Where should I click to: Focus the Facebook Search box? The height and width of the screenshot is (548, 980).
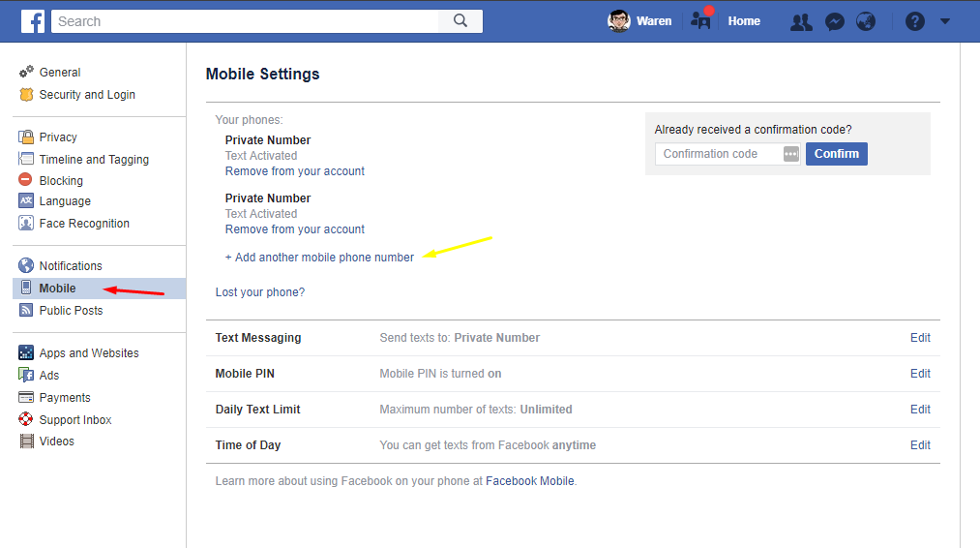coord(245,21)
